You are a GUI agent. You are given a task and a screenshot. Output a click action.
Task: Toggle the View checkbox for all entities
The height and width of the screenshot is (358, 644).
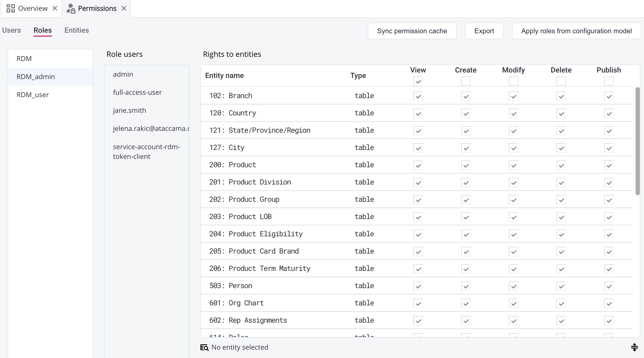tap(418, 81)
